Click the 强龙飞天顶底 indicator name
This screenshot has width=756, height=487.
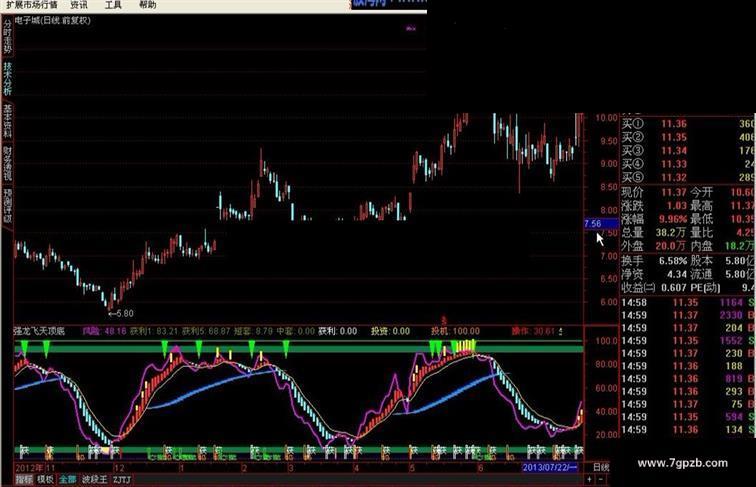pyautogui.click(x=39, y=331)
